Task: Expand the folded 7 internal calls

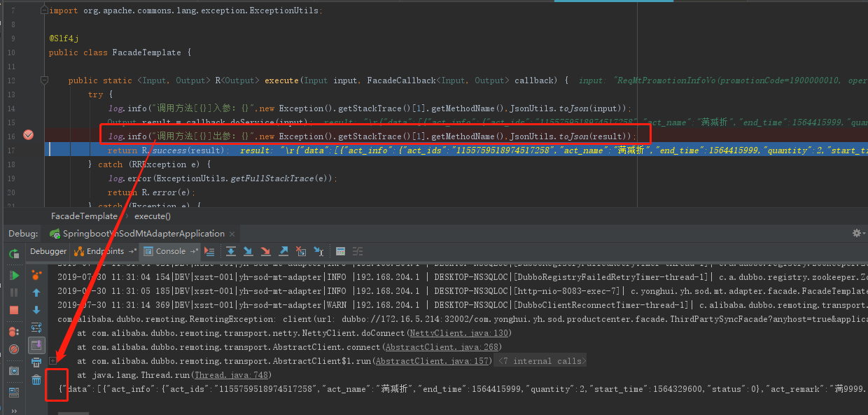Action: point(540,361)
